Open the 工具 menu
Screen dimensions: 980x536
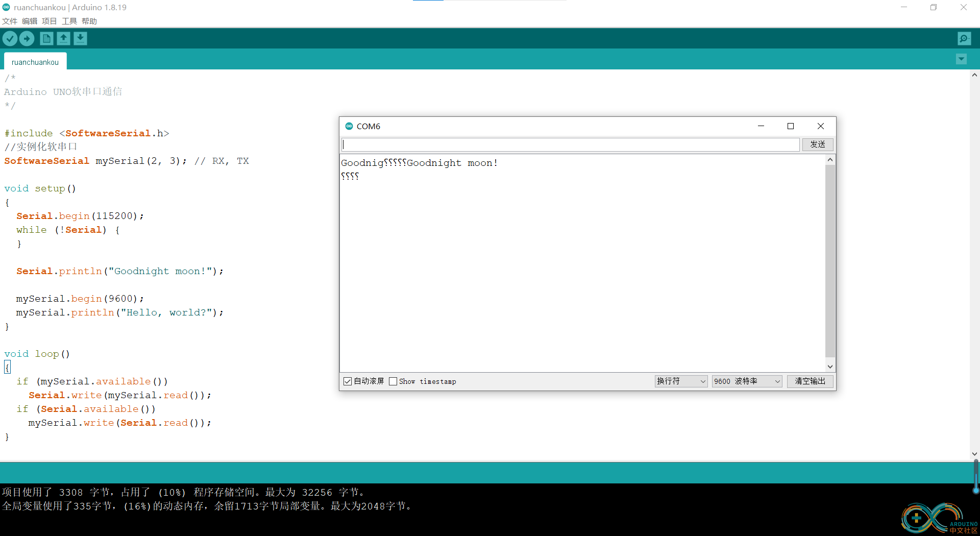click(69, 21)
